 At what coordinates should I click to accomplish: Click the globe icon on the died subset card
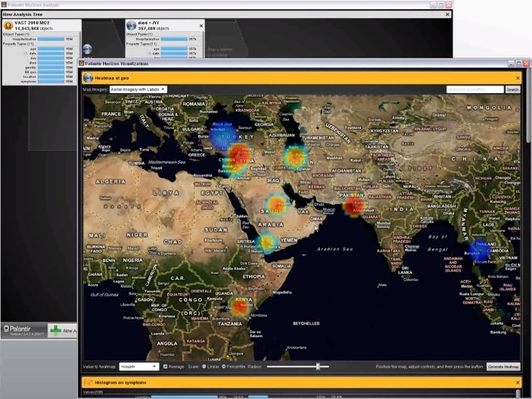coord(132,26)
